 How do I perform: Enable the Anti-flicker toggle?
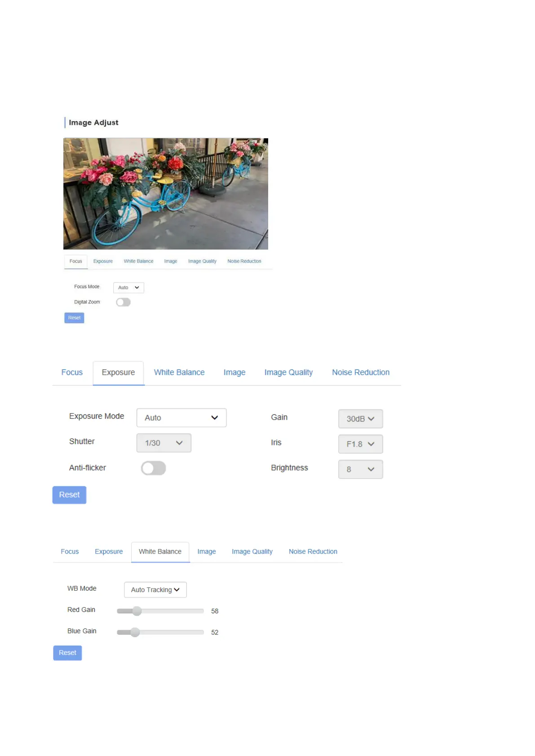(153, 468)
